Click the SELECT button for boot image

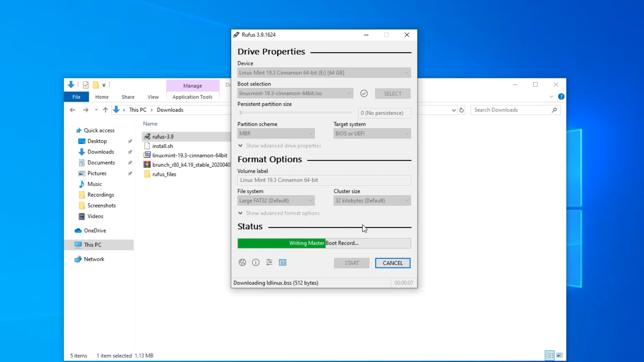click(x=392, y=94)
